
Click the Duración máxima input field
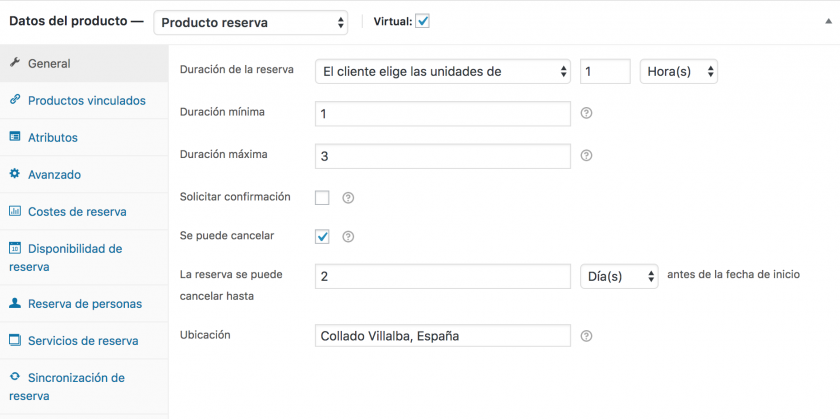point(442,156)
